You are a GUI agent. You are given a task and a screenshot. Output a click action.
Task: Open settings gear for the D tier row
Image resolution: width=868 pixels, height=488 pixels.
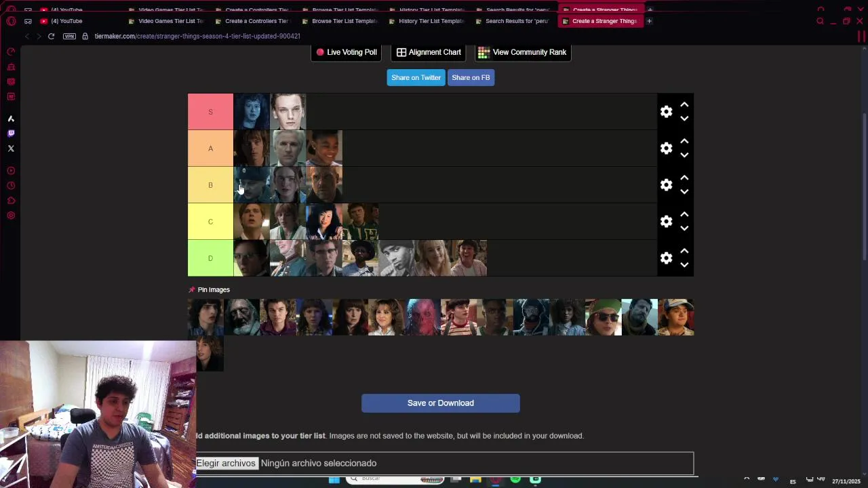[666, 258]
